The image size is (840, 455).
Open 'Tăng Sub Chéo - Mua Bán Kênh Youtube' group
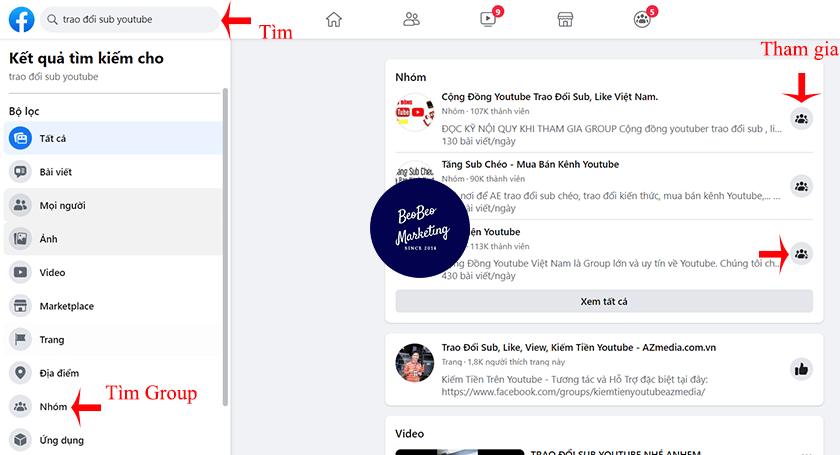[530, 165]
